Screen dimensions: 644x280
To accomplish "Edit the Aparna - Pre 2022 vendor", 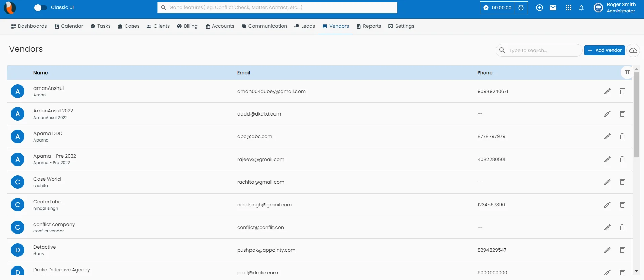I will pos(607,159).
